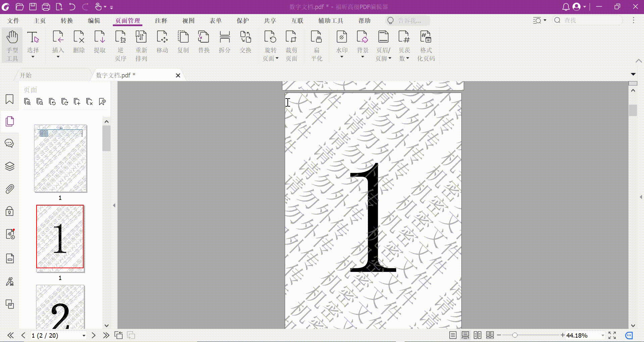This screenshot has height=342, width=644.
Task: Open the Bookmarks panel in sidebar
Action: click(x=9, y=99)
